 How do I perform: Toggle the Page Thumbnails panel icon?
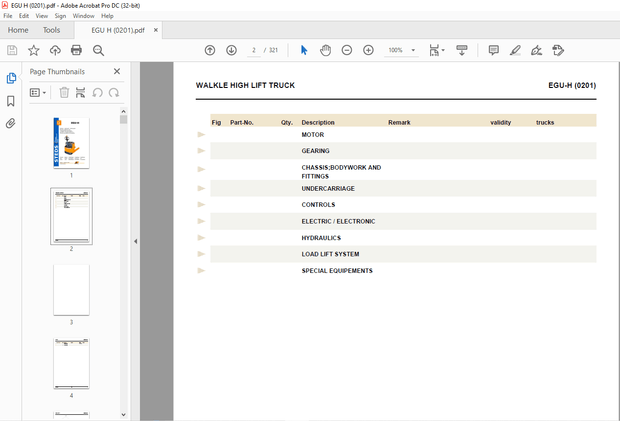pyautogui.click(x=11, y=78)
